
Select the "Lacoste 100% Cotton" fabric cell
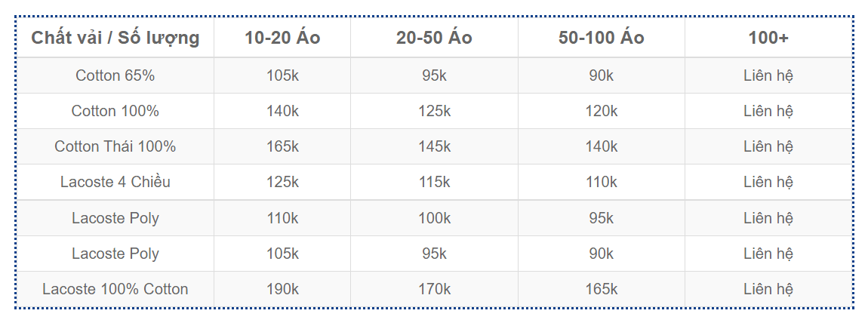115,289
